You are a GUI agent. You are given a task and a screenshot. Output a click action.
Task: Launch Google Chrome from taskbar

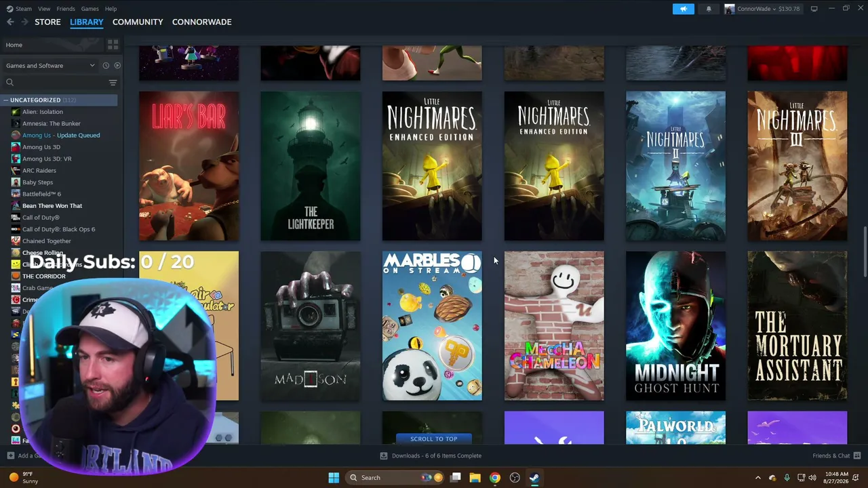click(x=495, y=478)
